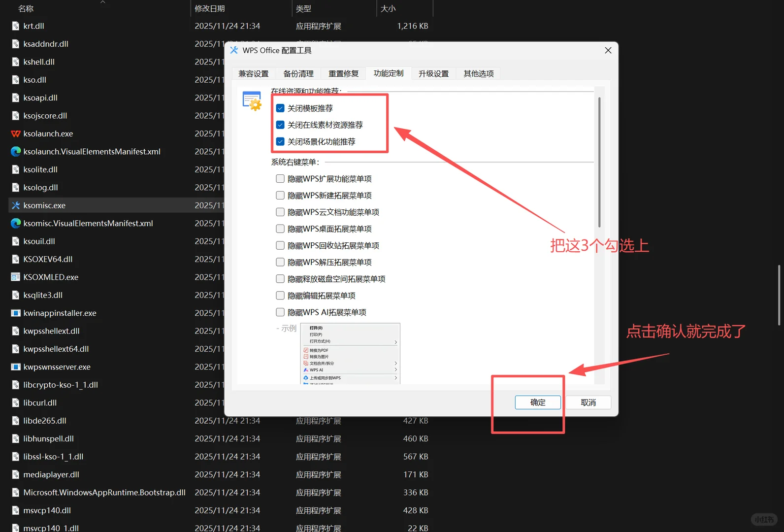This screenshot has width=784, height=532.
Task: Enable 隐藏WPS桌面拓展菜单项 checkbox
Action: point(280,229)
